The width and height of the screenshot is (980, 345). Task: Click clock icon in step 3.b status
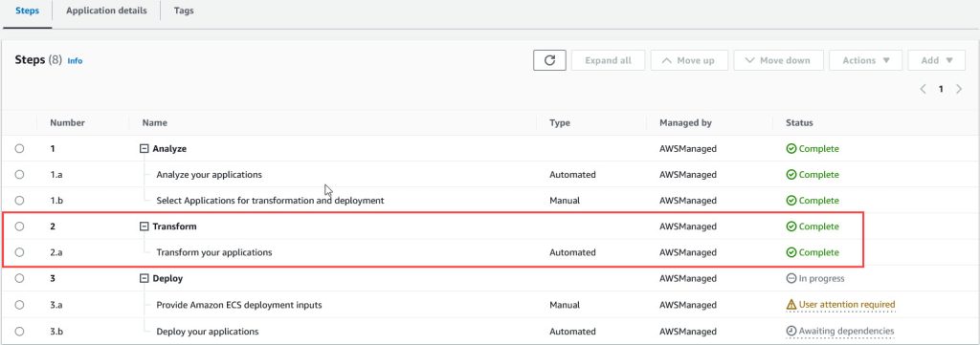pos(791,331)
